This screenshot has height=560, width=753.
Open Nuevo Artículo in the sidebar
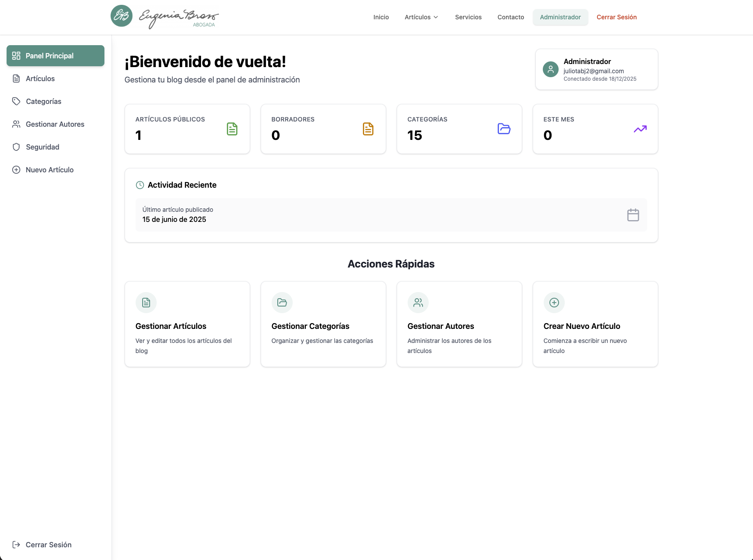pos(55,170)
